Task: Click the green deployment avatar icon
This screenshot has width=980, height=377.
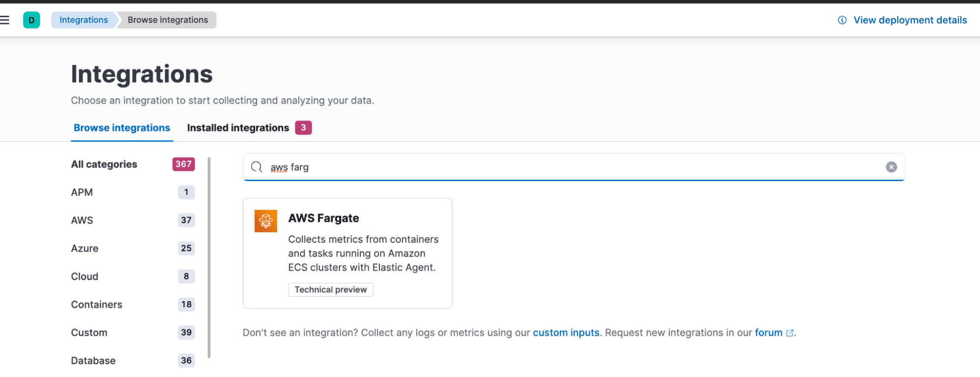Action: tap(31, 20)
